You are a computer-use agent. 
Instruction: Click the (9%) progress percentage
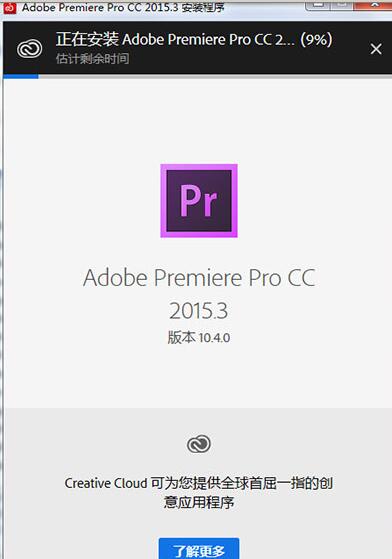pos(316,40)
